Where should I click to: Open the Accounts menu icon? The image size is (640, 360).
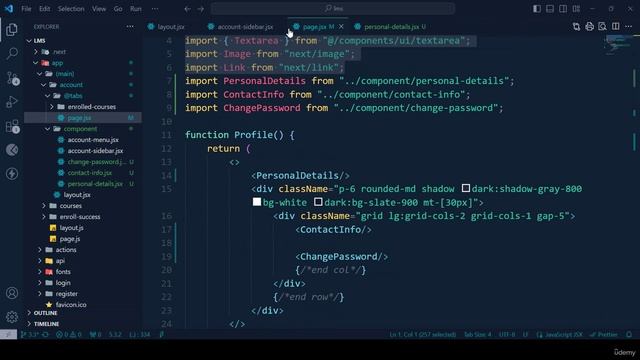[12, 293]
